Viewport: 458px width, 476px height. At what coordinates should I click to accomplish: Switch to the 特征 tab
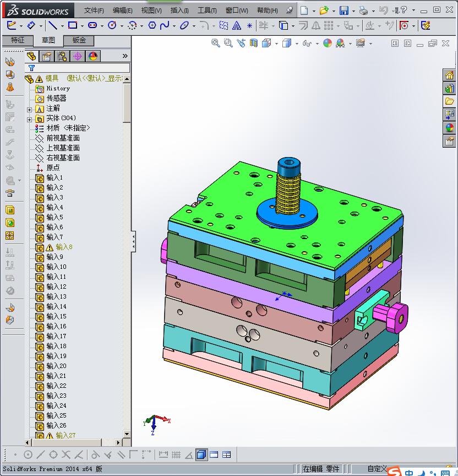(18, 40)
